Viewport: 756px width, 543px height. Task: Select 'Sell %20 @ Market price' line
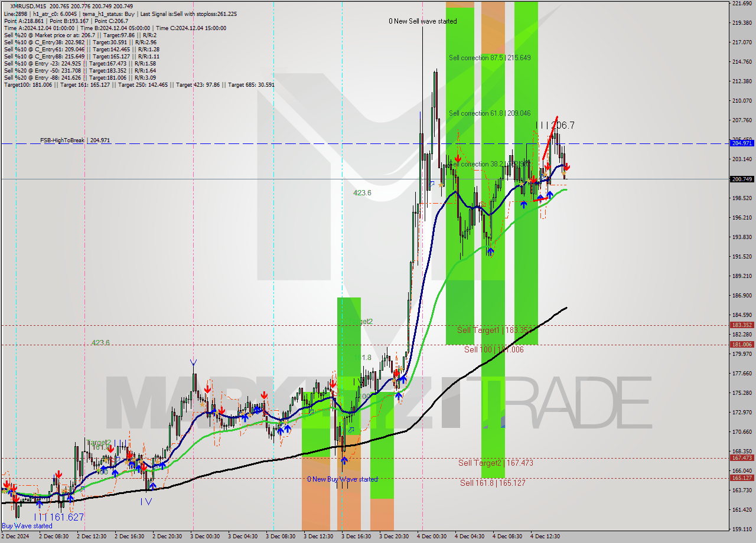coord(80,35)
